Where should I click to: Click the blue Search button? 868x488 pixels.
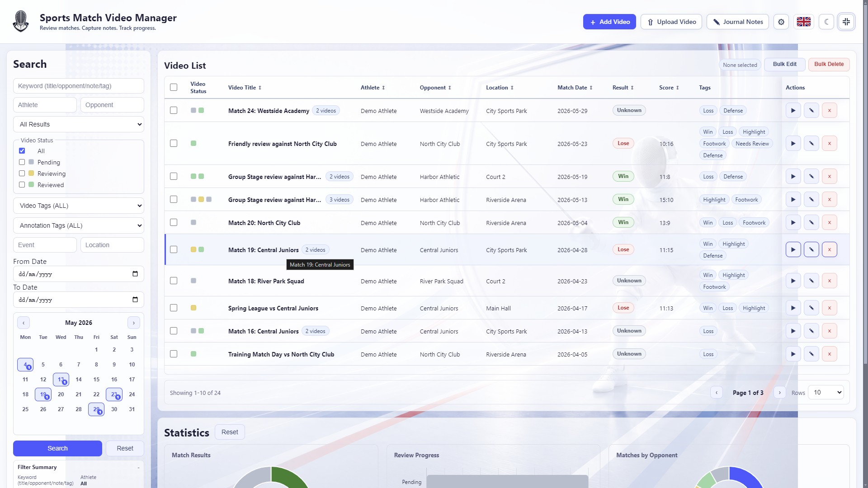(x=57, y=448)
